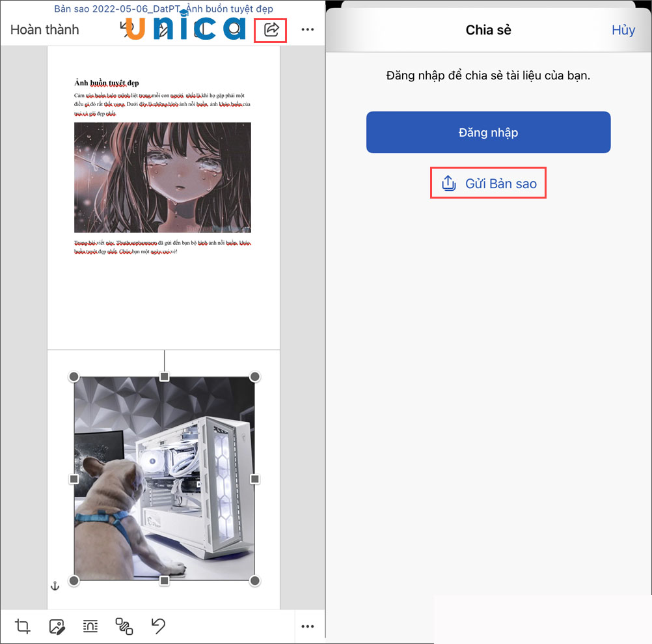The width and height of the screenshot is (652, 644).
Task: Open the text wrapping options icon
Action: (90, 626)
